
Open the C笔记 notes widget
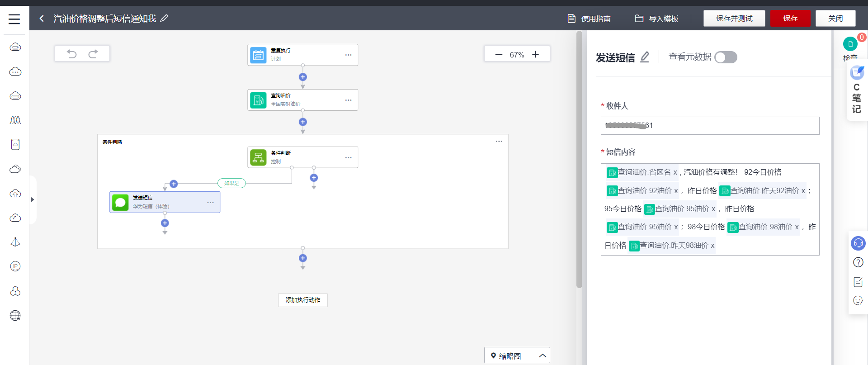[857, 90]
